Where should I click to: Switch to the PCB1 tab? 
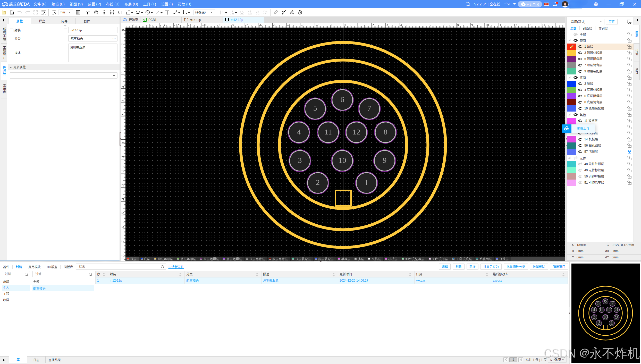tap(152, 20)
